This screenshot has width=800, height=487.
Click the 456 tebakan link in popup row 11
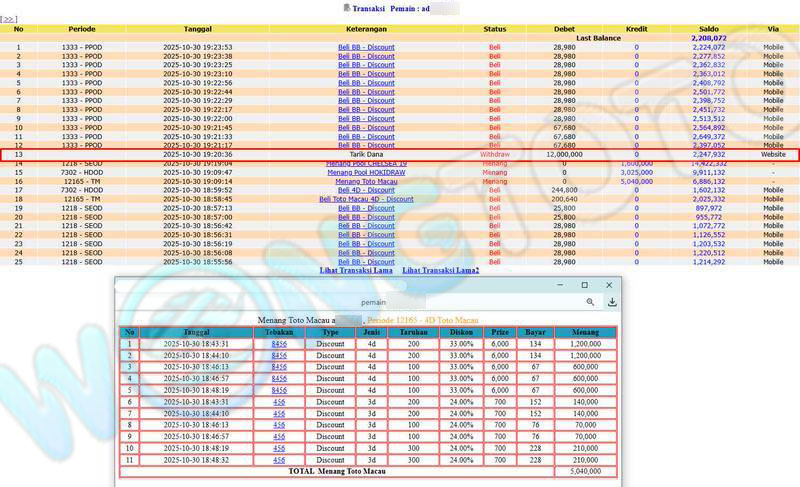click(279, 459)
